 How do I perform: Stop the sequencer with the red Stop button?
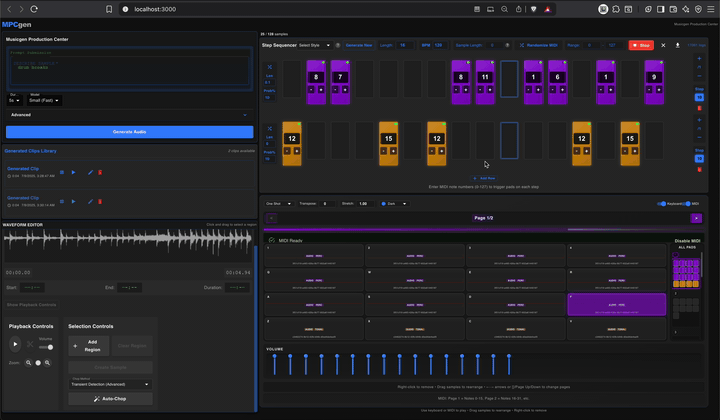(641, 45)
